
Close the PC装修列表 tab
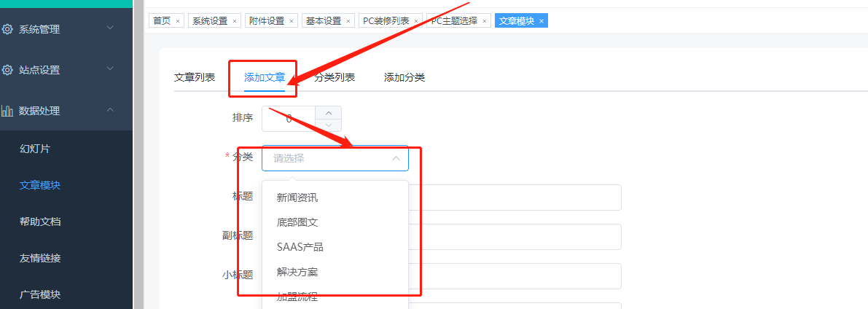point(416,21)
